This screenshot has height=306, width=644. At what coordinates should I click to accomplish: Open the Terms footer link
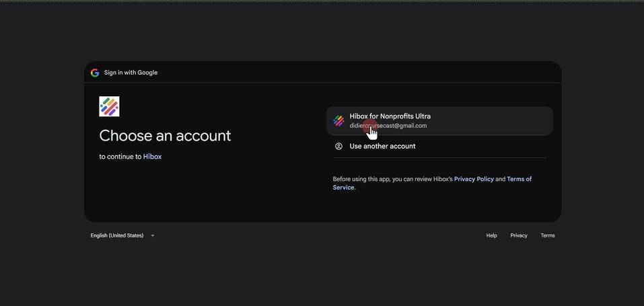(548, 235)
